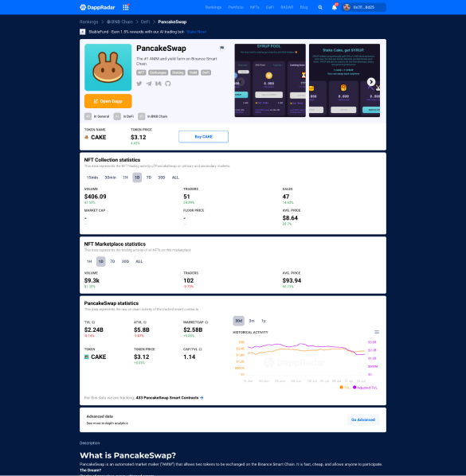Viewport: 466px width, 476px height.
Task: Click the Exchanges category tag
Action: (x=159, y=72)
